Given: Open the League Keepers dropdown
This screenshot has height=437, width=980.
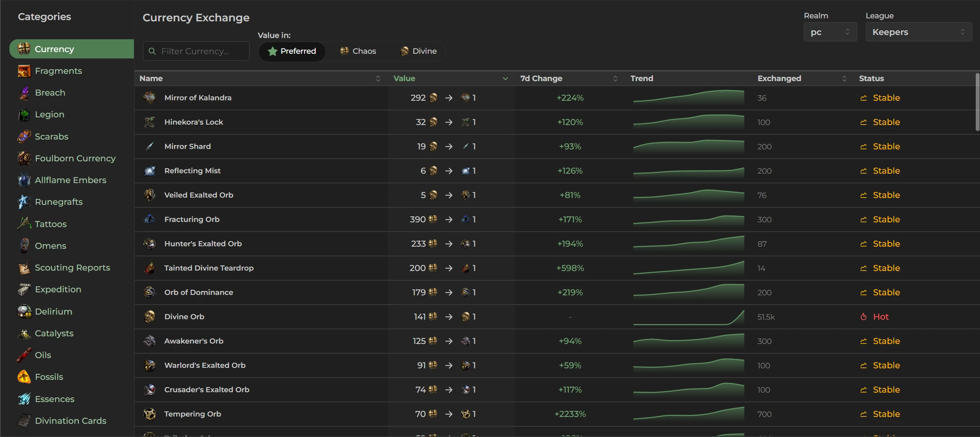Looking at the screenshot, I should coord(918,32).
